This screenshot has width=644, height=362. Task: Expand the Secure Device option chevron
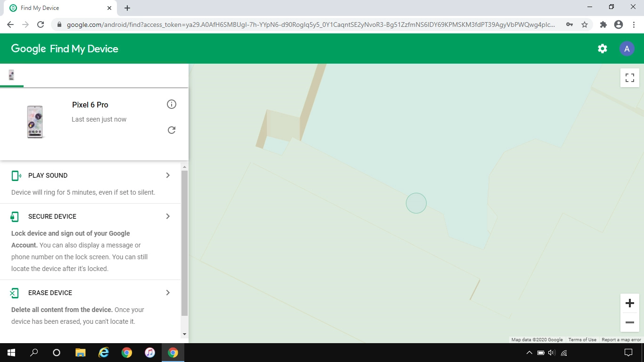pos(168,216)
